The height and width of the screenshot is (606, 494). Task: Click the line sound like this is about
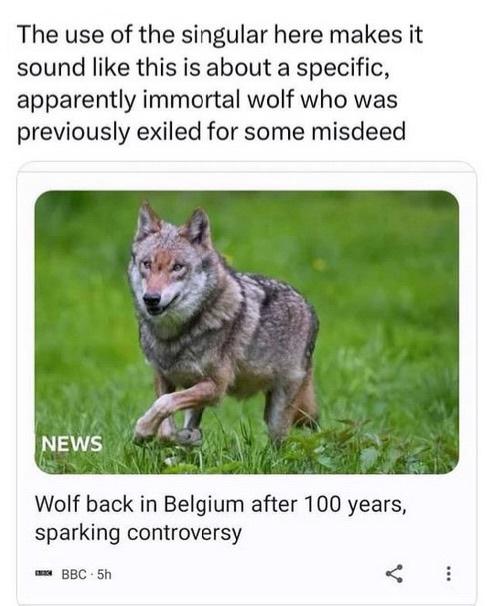click(203, 68)
